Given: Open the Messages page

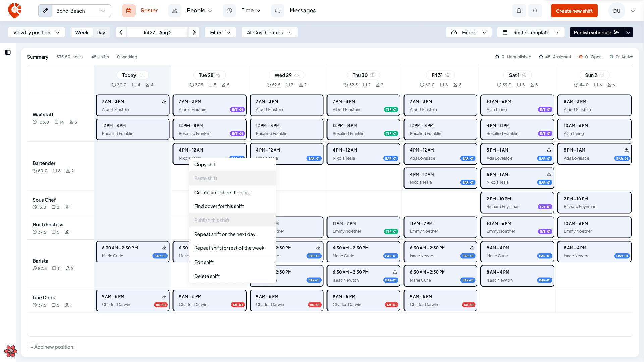Looking at the screenshot, I should (x=303, y=11).
